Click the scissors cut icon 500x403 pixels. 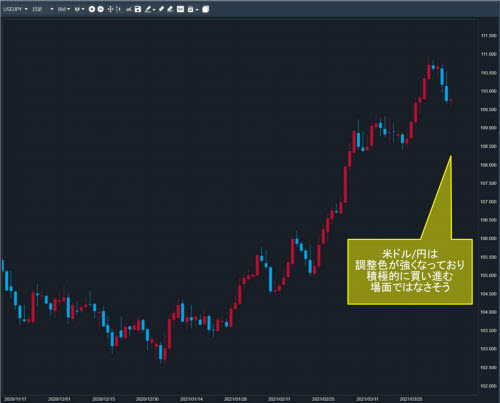[x=129, y=9]
